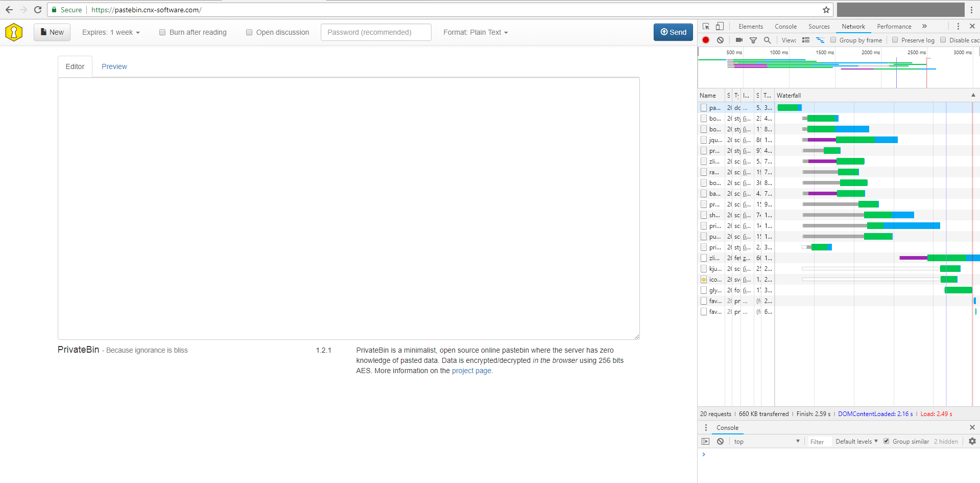Click the Password (recommended) input field
Image resolution: width=980 pixels, height=483 pixels.
click(x=376, y=32)
